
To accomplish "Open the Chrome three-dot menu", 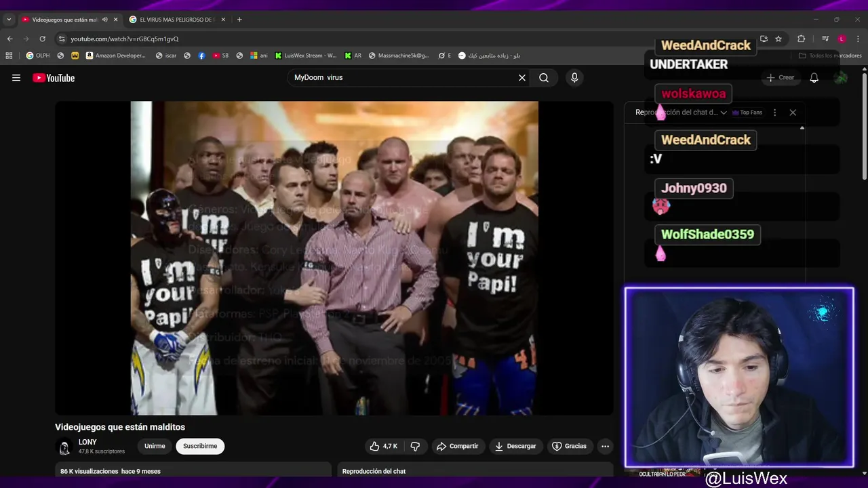I will 859,39.
